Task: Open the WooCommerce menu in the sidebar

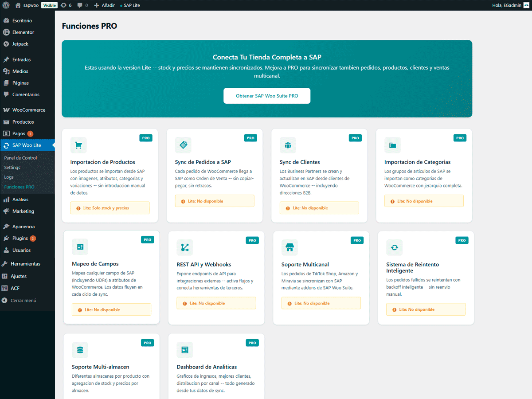Action: coord(27,110)
